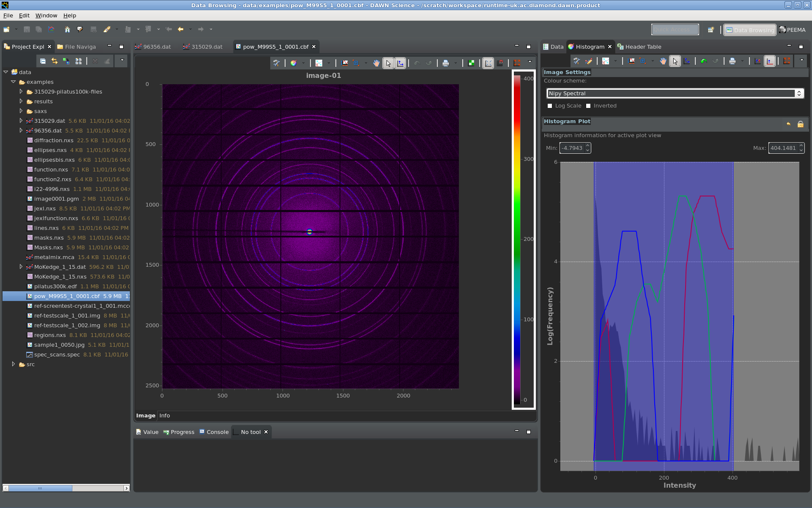Expand the 315029-pilatus100k-files folder
The width and height of the screenshot is (812, 508).
pyautogui.click(x=21, y=91)
